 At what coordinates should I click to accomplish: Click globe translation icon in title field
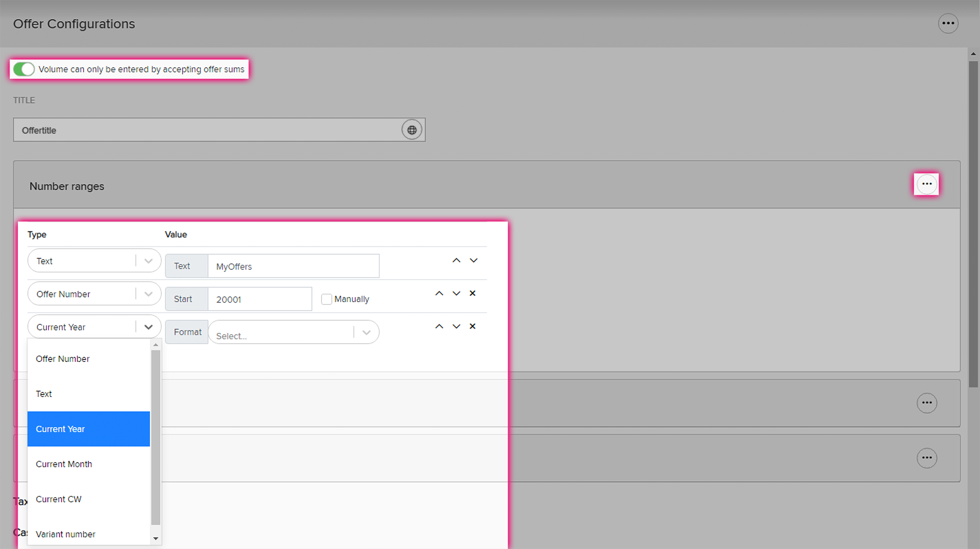[x=412, y=130]
